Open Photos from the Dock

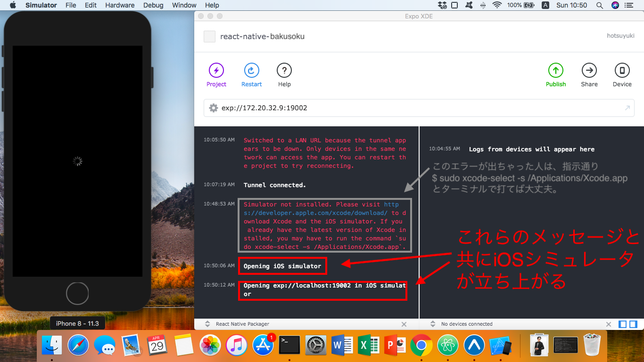tap(210, 346)
